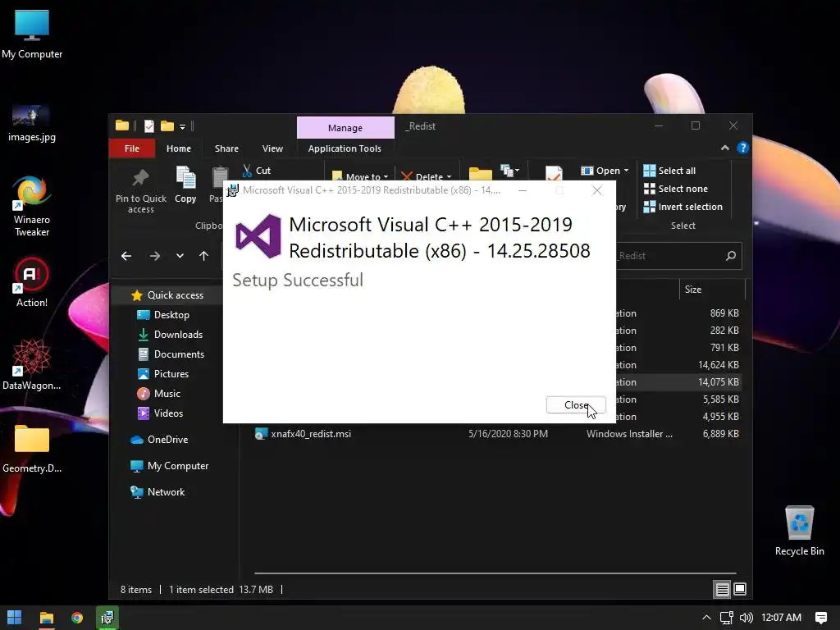The height and width of the screenshot is (630, 840).
Task: Switch to the Share ribbon tab
Action: tap(226, 148)
